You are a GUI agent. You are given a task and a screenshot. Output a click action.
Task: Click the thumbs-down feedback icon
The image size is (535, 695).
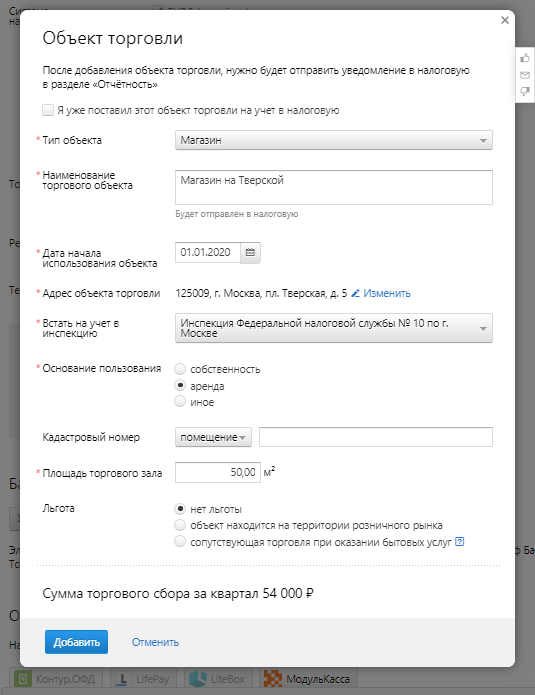coord(525,91)
